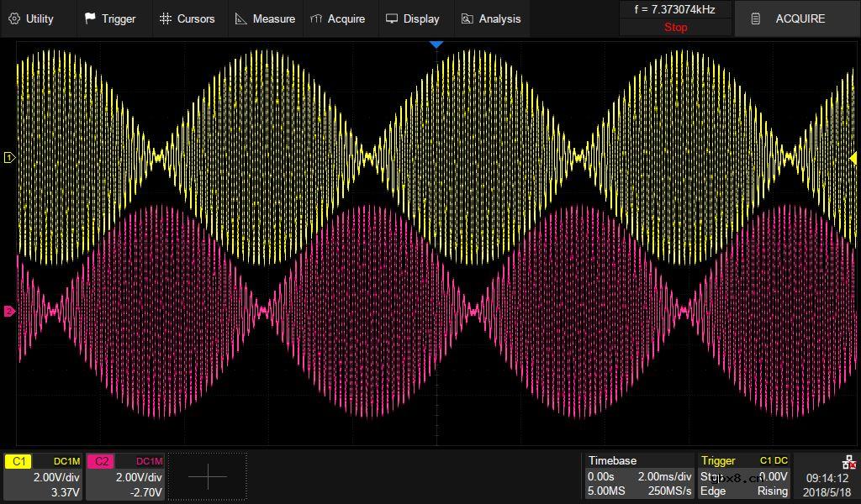Open the Timebase settings box
This screenshot has height=504, width=861.
640,476
